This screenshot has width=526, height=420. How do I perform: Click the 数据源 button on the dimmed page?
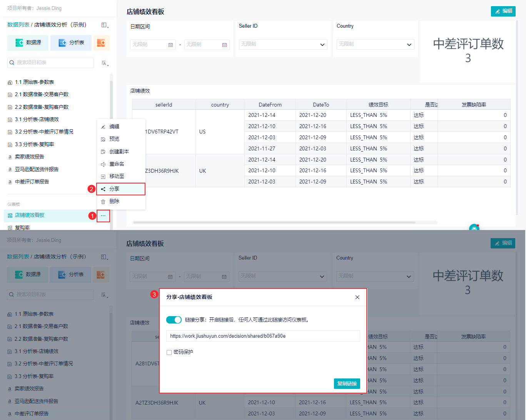[28, 275]
